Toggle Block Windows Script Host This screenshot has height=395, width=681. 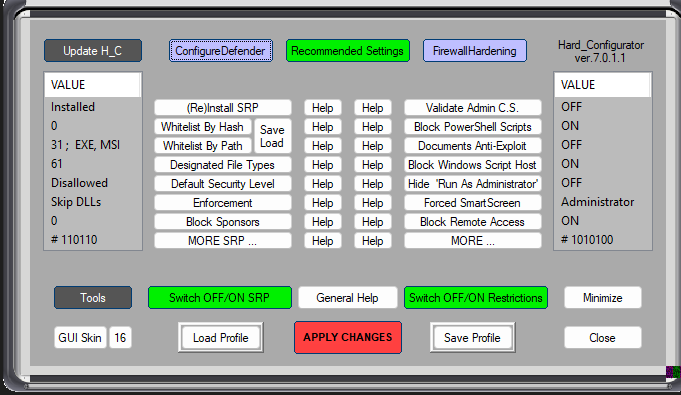click(473, 165)
